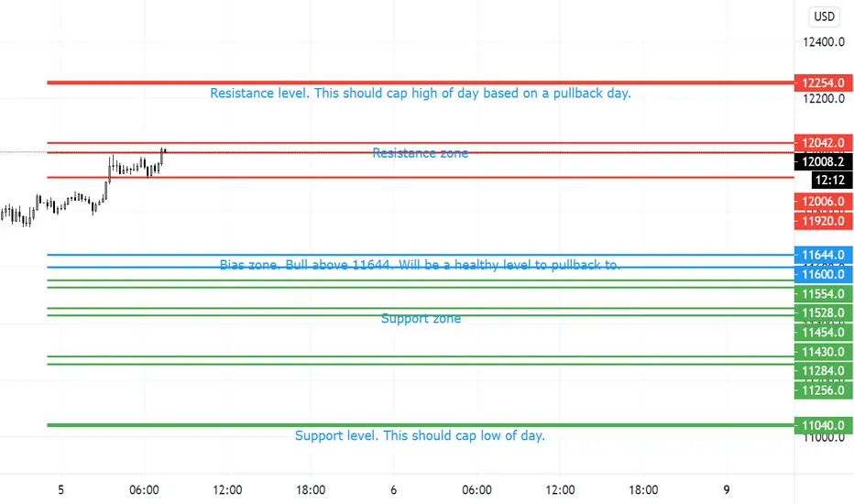Select the 'Resistance zone' annotation text
This screenshot has width=854, height=504.
[421, 153]
